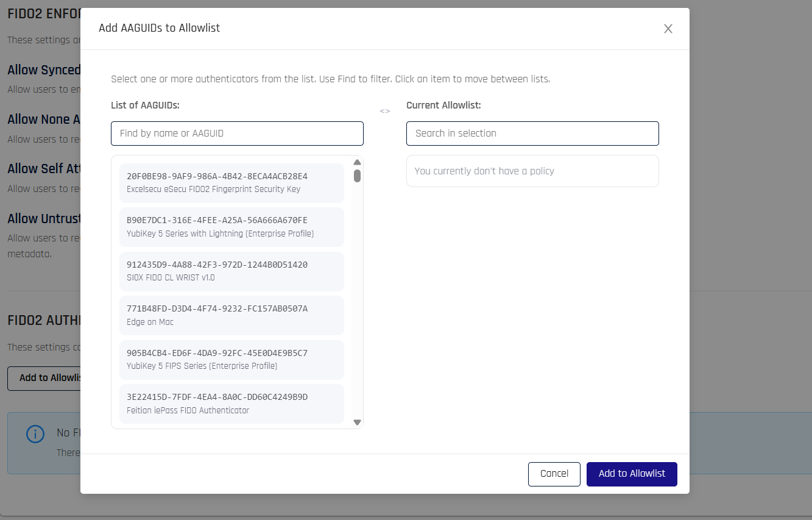Click the <> swap icon between the lists

pos(385,111)
